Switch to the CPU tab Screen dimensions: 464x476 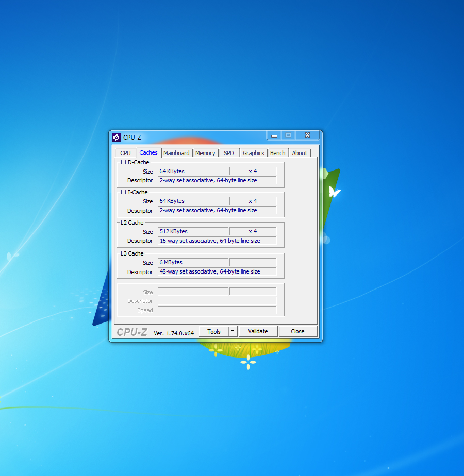click(125, 153)
